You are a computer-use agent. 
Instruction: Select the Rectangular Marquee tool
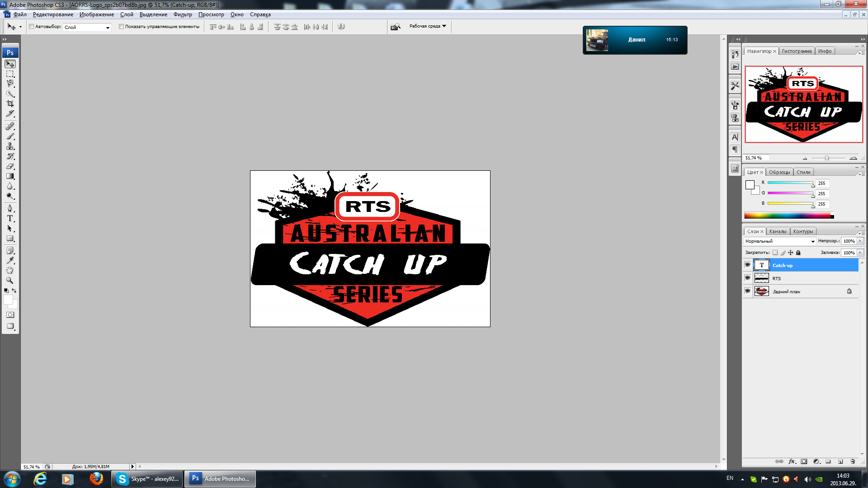[10, 74]
